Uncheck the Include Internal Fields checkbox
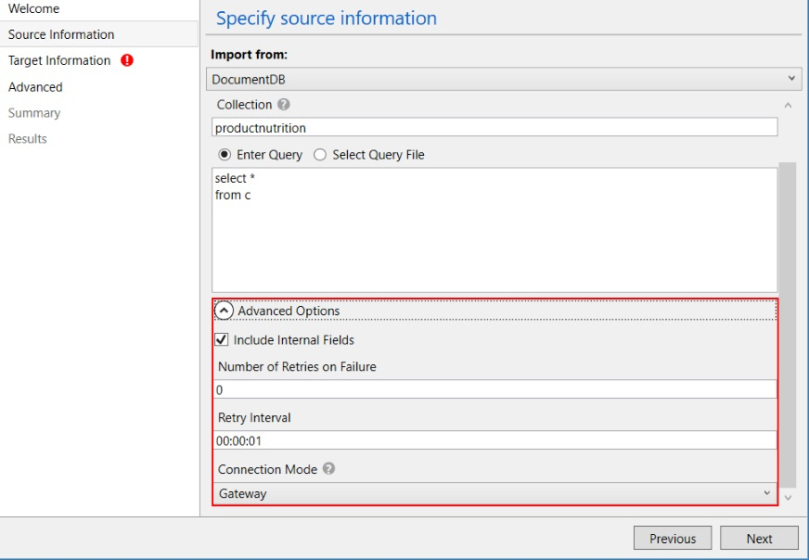The height and width of the screenshot is (560, 809). coord(222,340)
